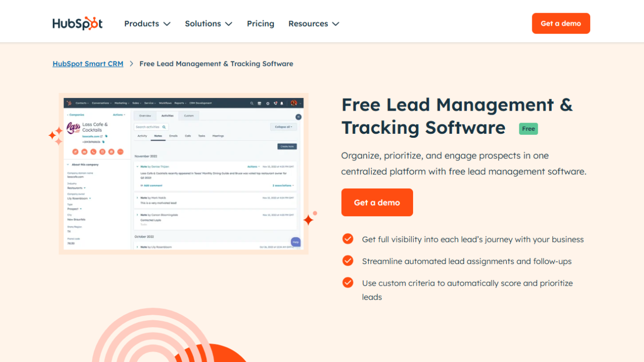644x362 pixels.
Task: Expand the Resources menu in the header
Action: (313, 24)
